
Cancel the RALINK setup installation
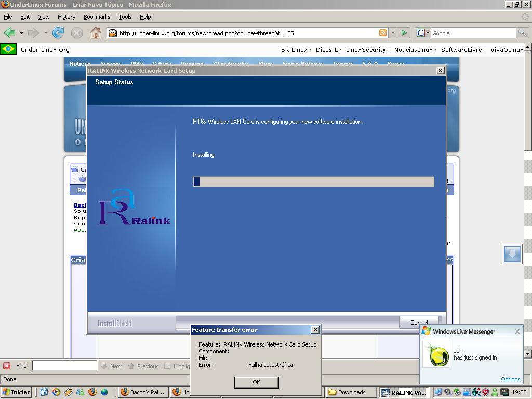click(419, 322)
